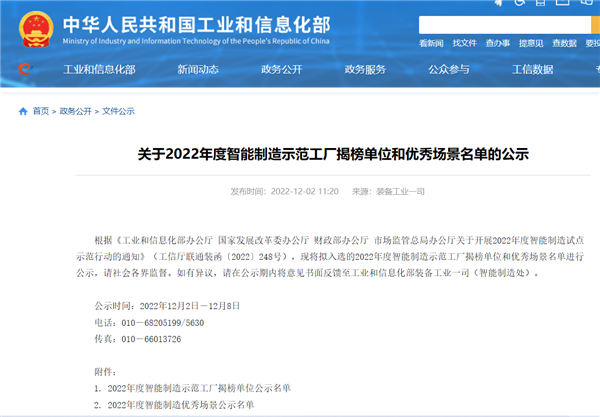Image resolution: width=600 pixels, height=417 pixels.
Task: Click 政务公开 in the breadcrumb trail
Action: pos(75,111)
